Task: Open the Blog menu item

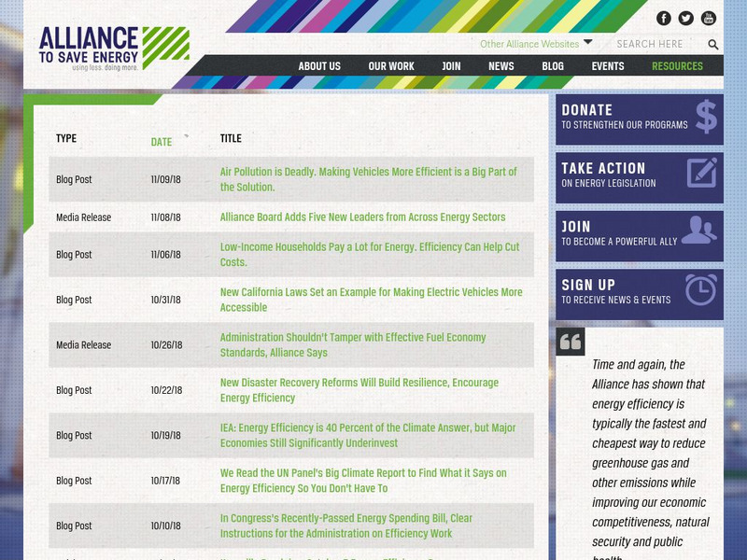Action: 553,66
